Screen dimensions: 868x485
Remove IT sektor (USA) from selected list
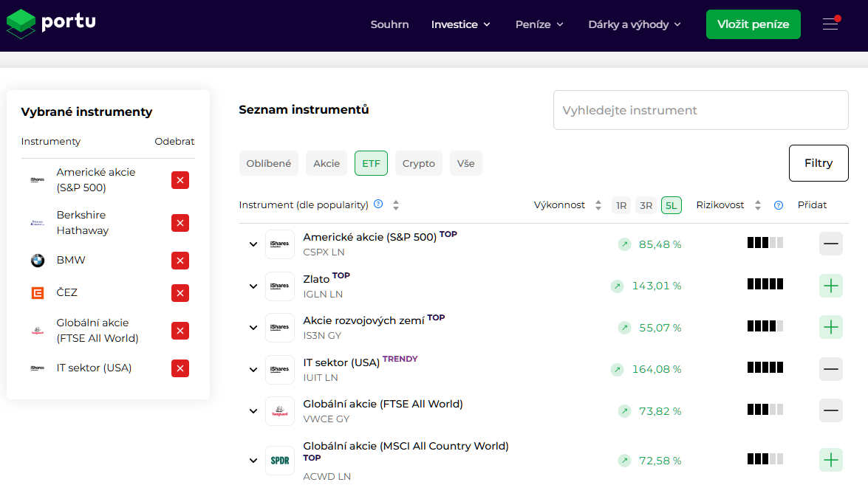[x=180, y=368]
